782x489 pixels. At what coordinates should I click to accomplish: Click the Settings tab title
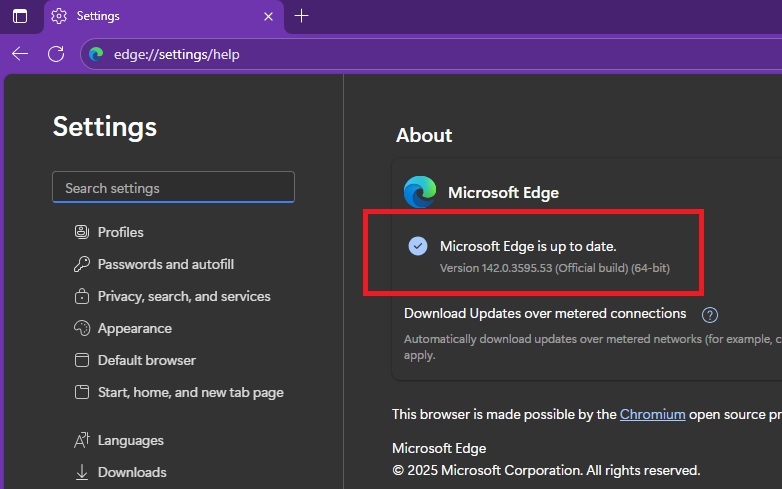pos(98,16)
